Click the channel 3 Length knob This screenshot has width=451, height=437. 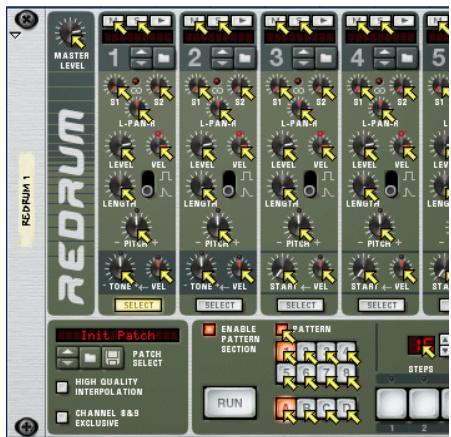[x=283, y=185]
